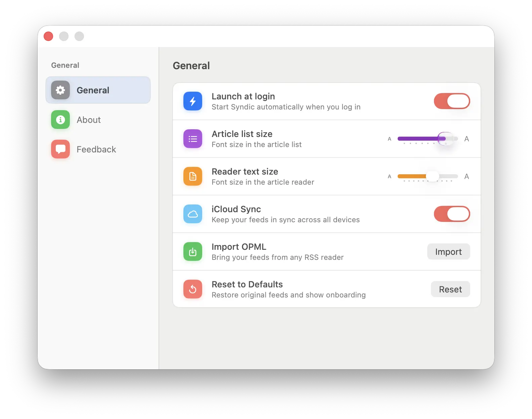This screenshot has width=532, height=419.
Task: Click the small General sidebar section header
Action: point(65,65)
